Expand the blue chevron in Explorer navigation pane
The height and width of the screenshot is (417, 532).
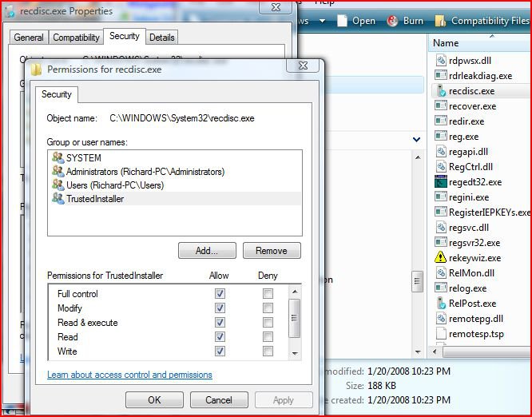[417, 139]
